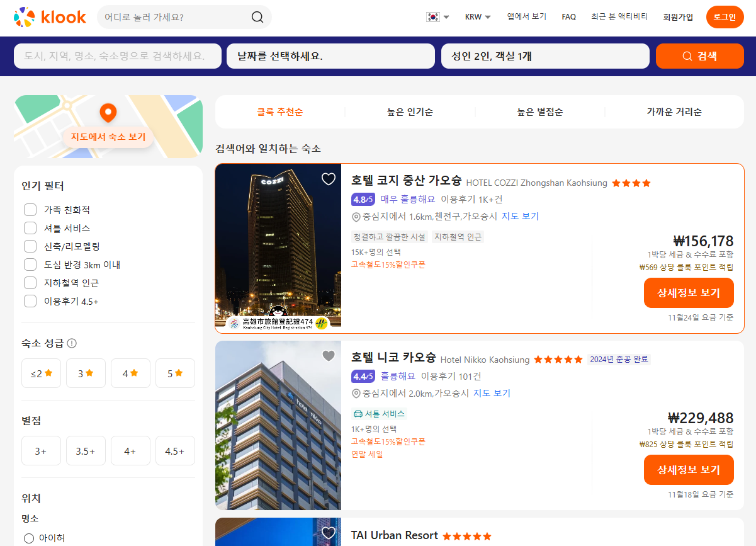The image size is (756, 546).
Task: Click the magnifier icon in top search box
Action: point(257,17)
